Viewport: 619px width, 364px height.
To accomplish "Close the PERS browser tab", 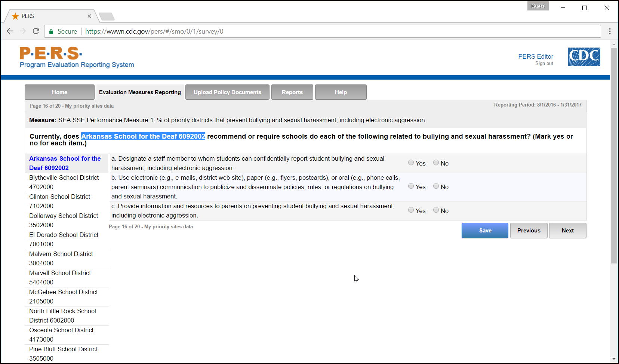I will click(89, 16).
